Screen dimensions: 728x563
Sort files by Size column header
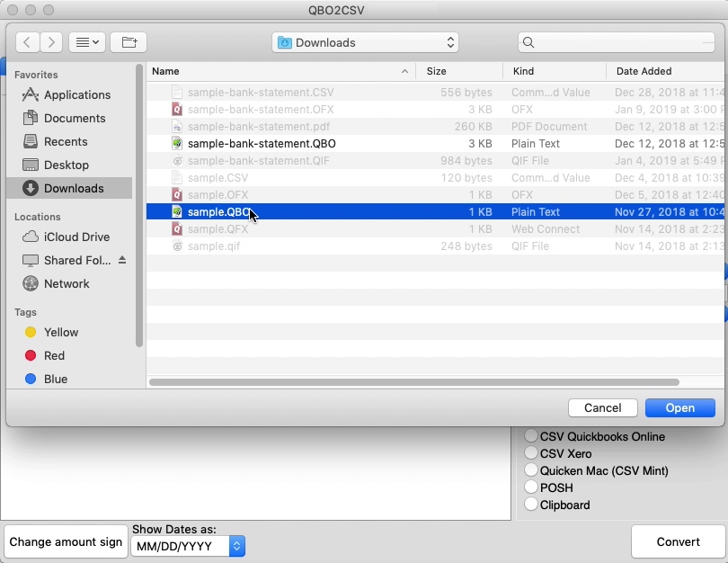click(459, 71)
